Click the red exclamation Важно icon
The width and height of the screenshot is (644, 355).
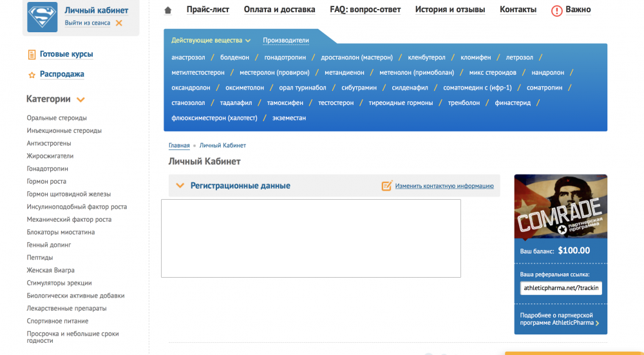[x=557, y=10]
